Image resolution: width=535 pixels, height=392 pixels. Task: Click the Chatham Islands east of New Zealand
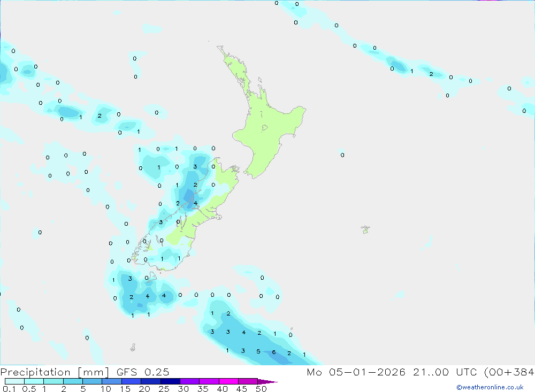tap(365, 229)
